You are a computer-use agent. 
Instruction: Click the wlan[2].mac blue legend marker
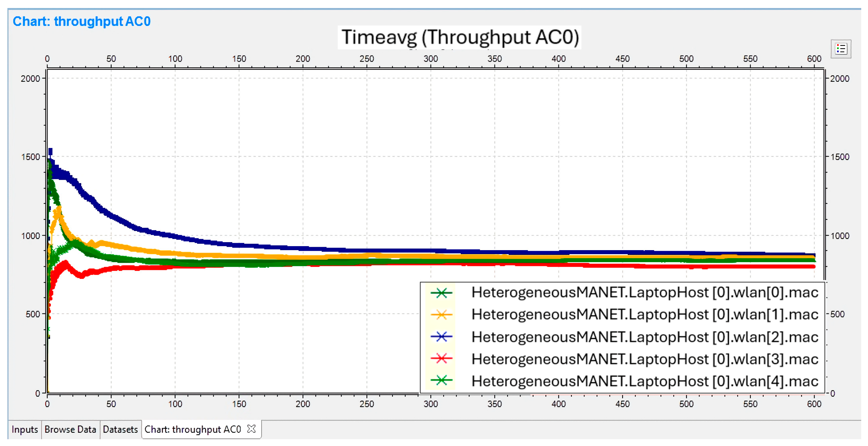click(x=441, y=337)
